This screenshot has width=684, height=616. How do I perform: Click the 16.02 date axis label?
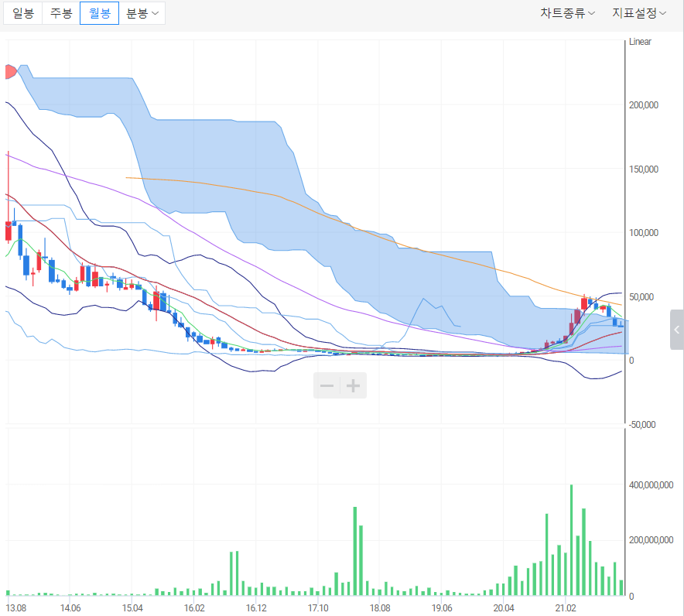(194, 608)
